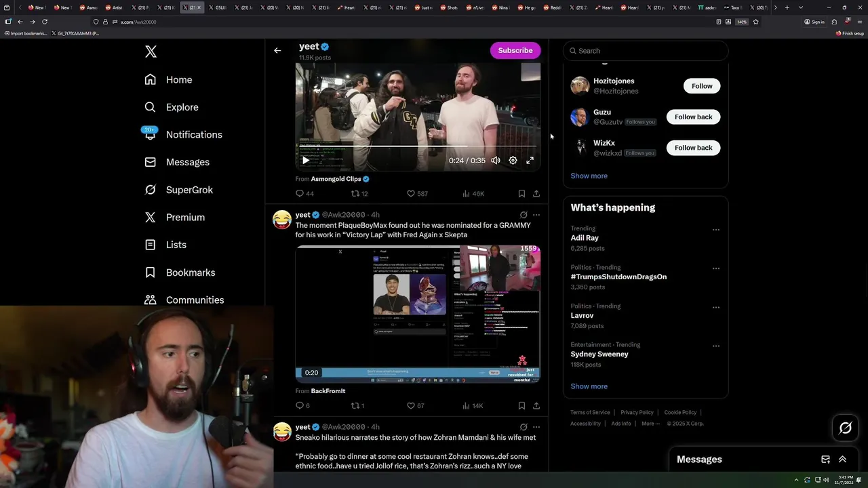Follow back Guzu

tap(693, 117)
